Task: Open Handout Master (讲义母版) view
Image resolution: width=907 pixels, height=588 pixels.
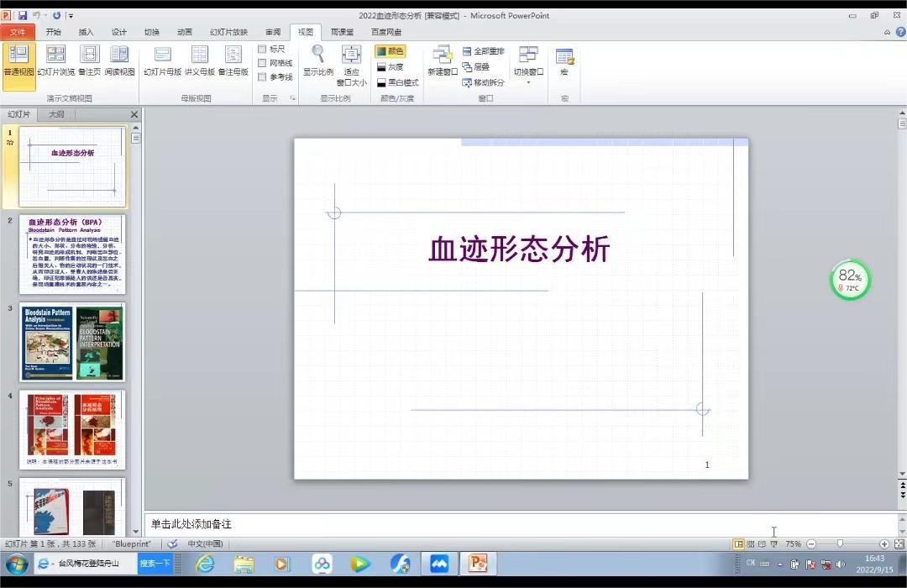Action: point(199,60)
